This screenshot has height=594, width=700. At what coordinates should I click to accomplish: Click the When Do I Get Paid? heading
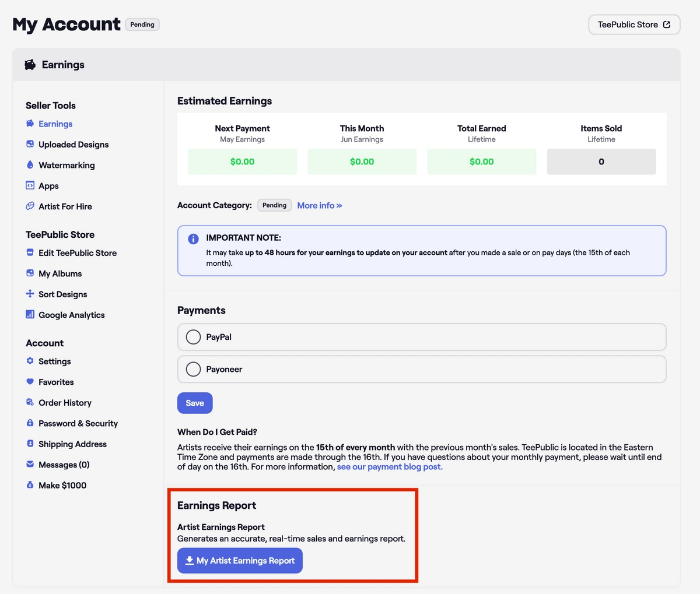coord(217,432)
